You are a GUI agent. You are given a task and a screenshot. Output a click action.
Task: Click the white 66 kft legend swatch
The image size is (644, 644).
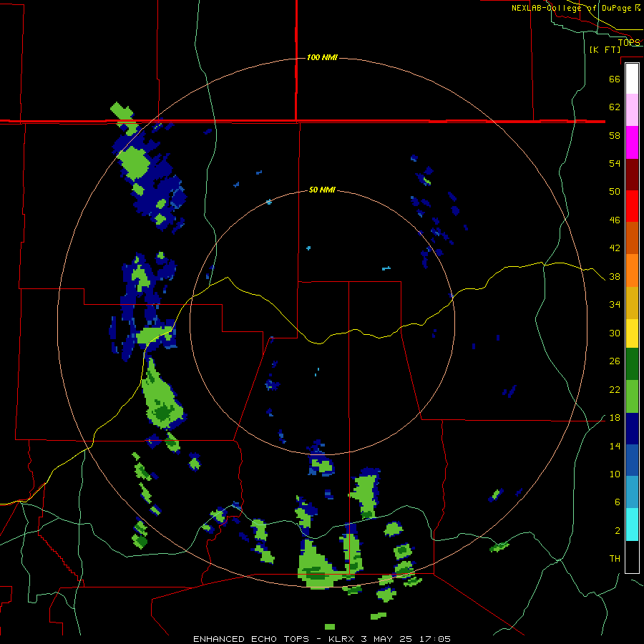pos(632,79)
